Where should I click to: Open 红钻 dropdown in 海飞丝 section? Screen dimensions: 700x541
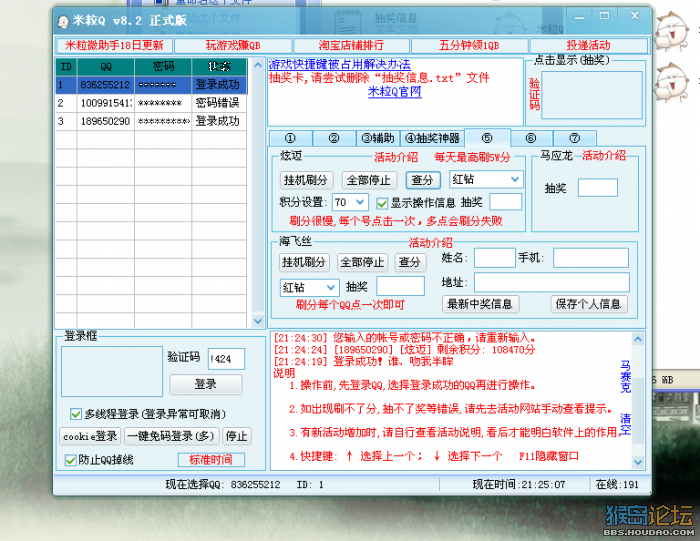pos(310,287)
